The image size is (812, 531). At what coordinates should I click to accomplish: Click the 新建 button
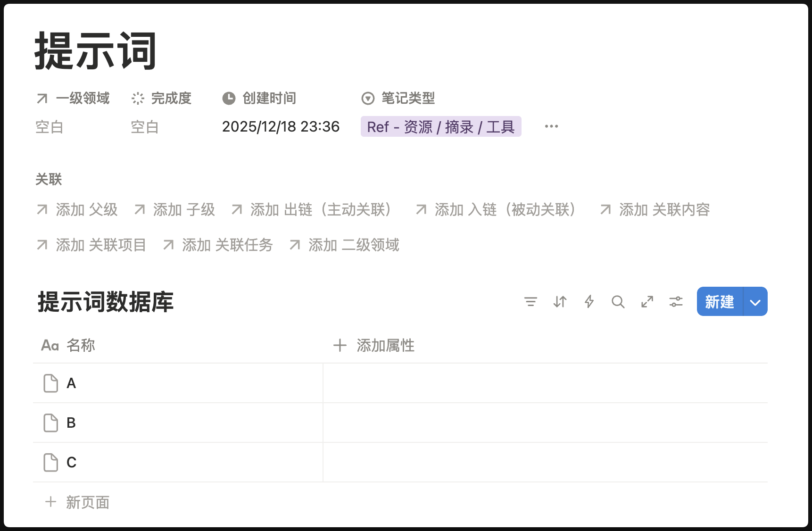click(x=719, y=302)
